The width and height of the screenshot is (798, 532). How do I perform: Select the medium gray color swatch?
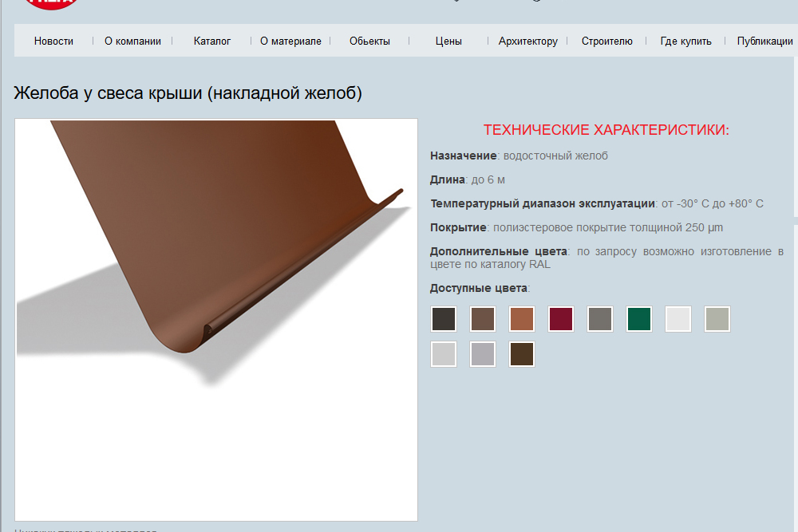click(600, 319)
